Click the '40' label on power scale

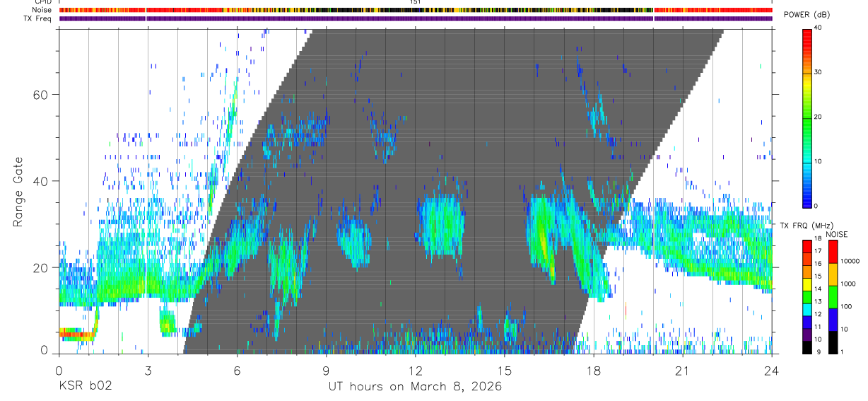(x=818, y=28)
